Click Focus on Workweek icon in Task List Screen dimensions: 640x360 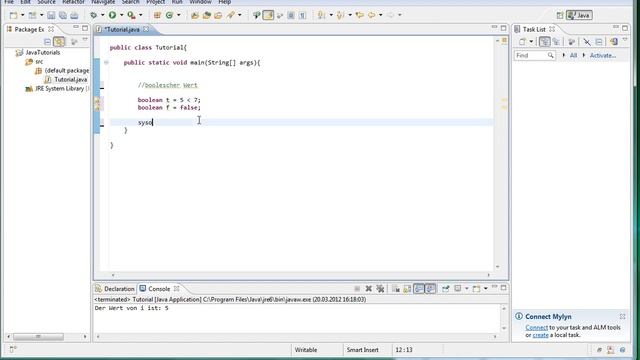tap(571, 42)
